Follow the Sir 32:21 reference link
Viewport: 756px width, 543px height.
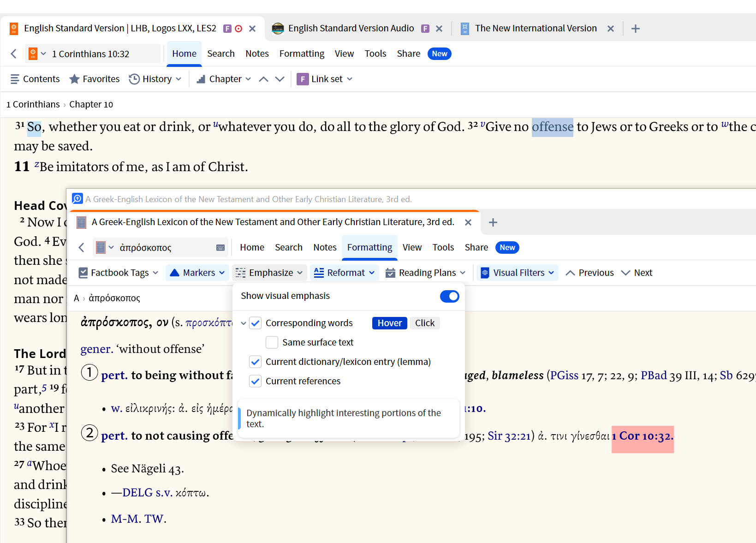[x=508, y=436]
